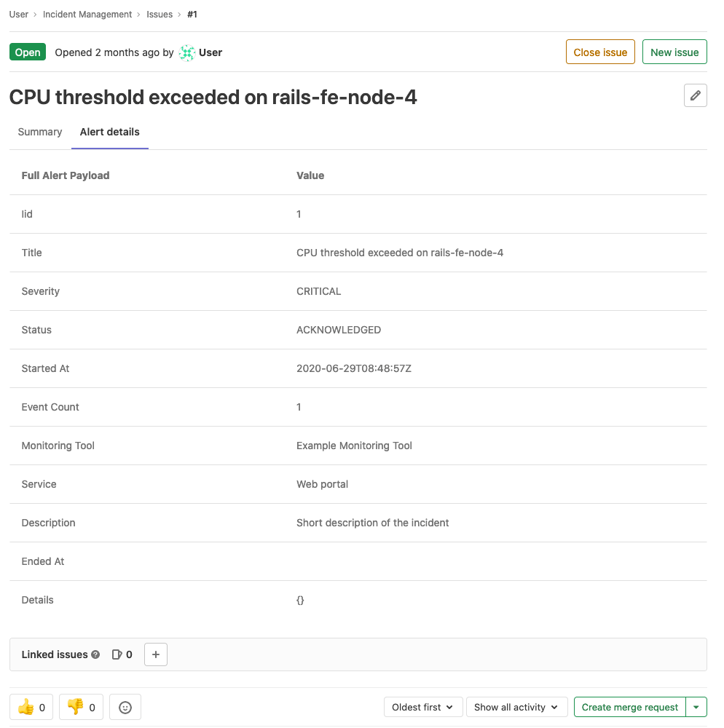Screen dimensions: 724x728
Task: Select the Alert details tab
Action: (x=110, y=132)
